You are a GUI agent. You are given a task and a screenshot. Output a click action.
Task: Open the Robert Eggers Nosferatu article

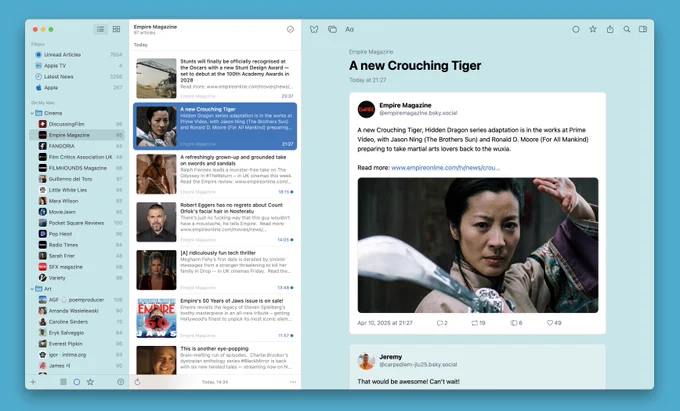[215, 222]
